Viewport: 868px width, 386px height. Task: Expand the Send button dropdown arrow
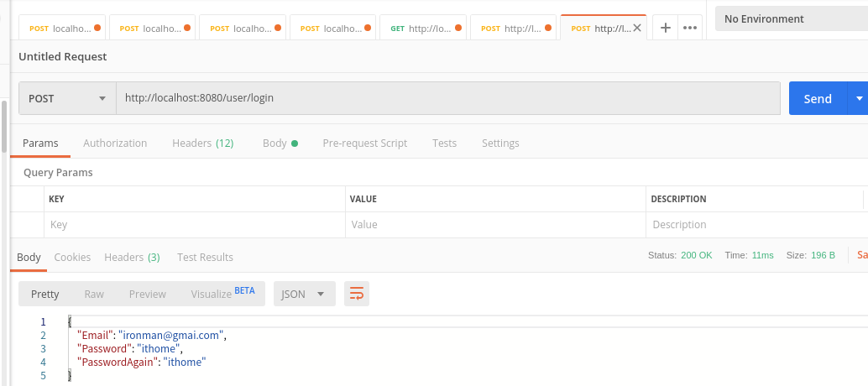859,98
